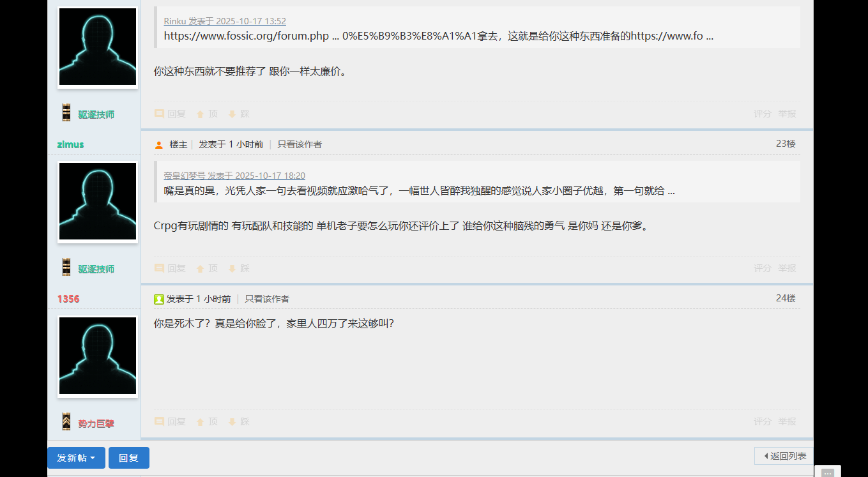Click zimus avatar thumbnail

click(x=98, y=201)
